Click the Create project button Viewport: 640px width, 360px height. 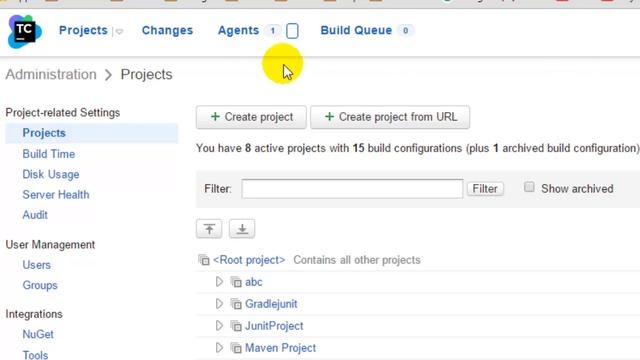[251, 117]
